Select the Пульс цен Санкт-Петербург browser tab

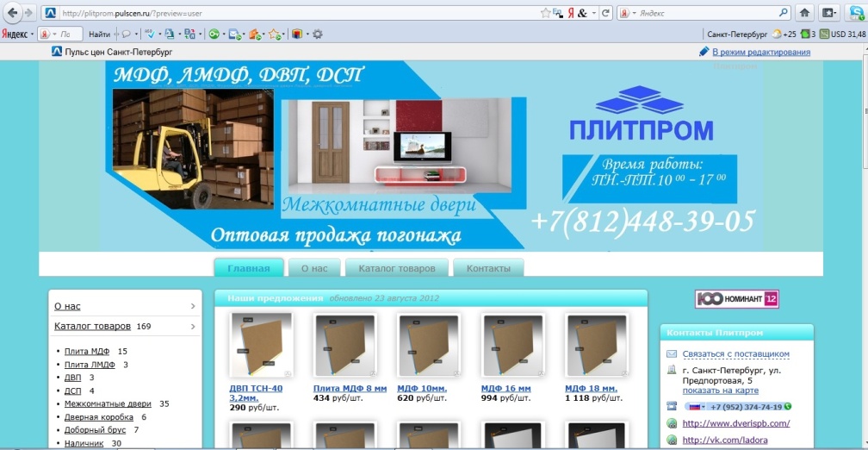[x=112, y=52]
